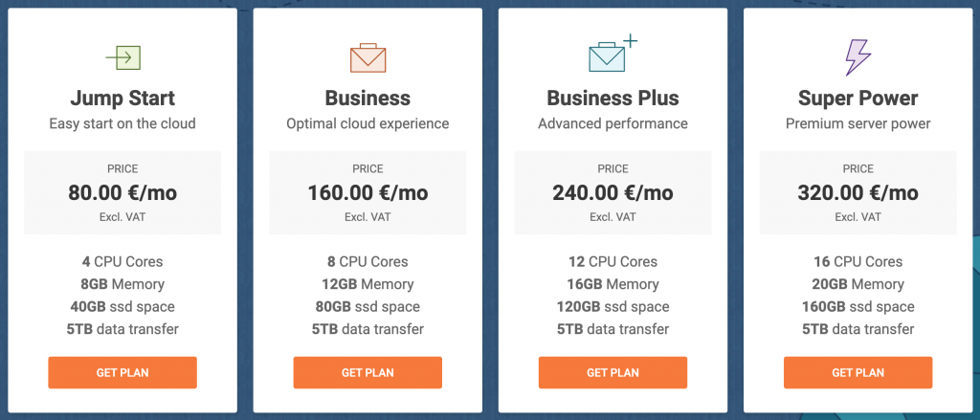Click the 160.00 €/mo price
This screenshot has width=980, height=420.
point(367,193)
